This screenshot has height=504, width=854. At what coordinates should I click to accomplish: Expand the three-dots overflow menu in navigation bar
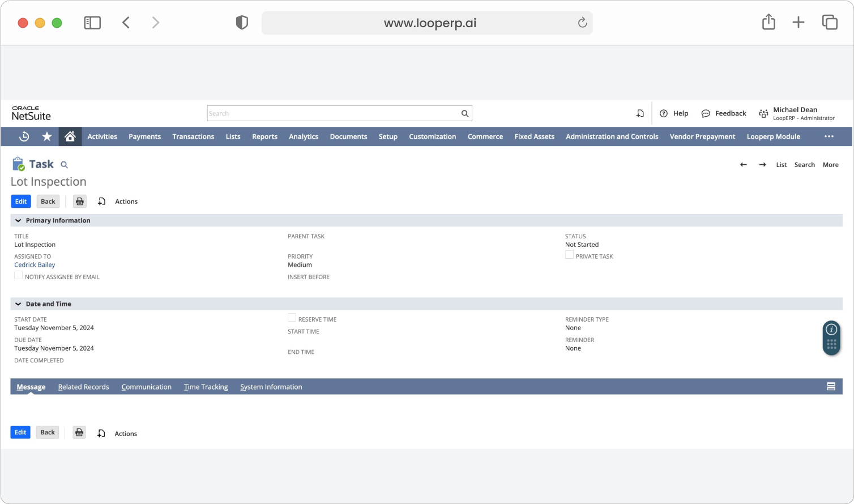(829, 136)
